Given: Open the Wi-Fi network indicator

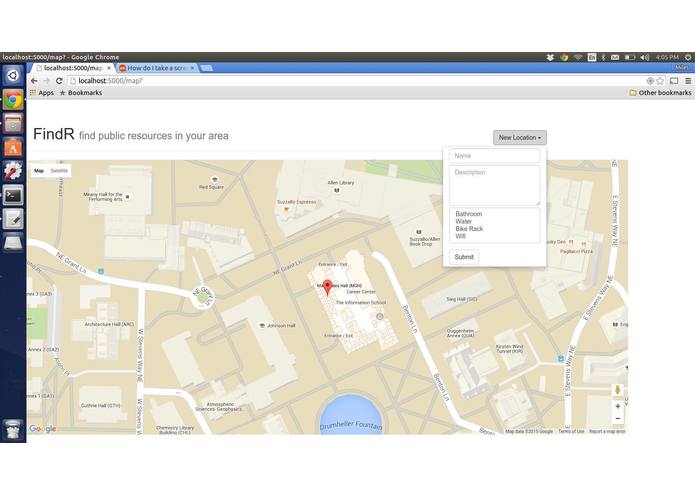Looking at the screenshot, I should pos(578,57).
